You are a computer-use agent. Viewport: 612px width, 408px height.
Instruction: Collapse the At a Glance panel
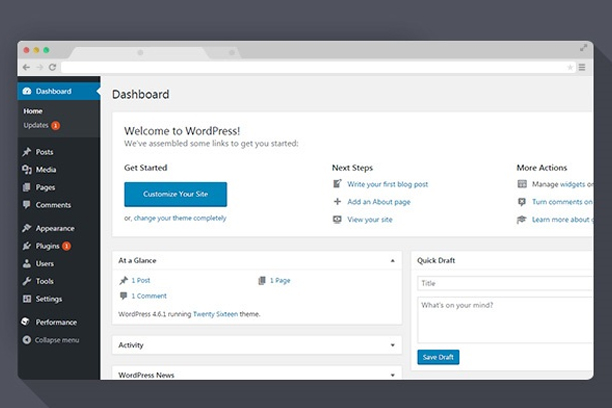[x=393, y=260]
